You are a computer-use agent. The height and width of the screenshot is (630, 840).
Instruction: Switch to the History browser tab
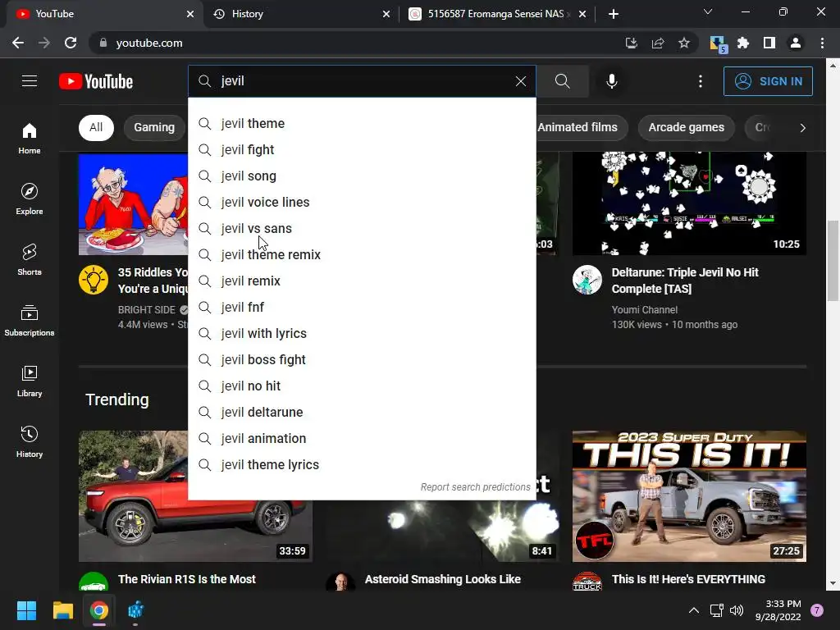301,14
